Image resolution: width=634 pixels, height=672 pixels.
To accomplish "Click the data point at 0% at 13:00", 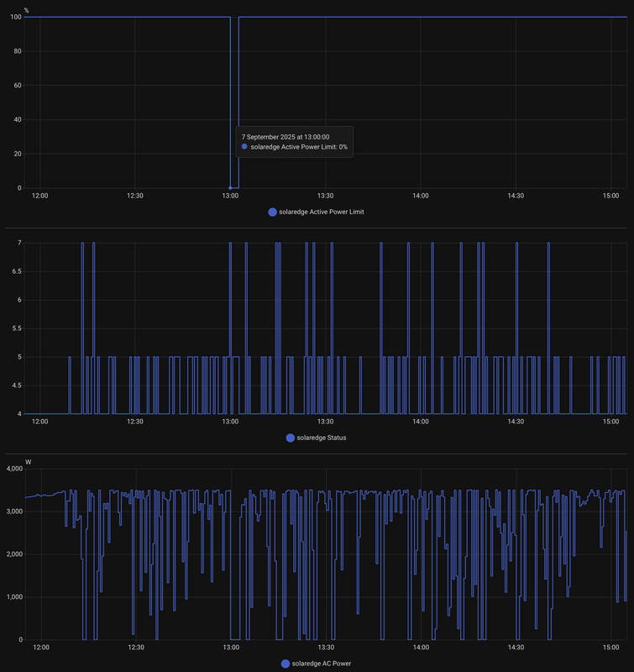I will coord(230,187).
